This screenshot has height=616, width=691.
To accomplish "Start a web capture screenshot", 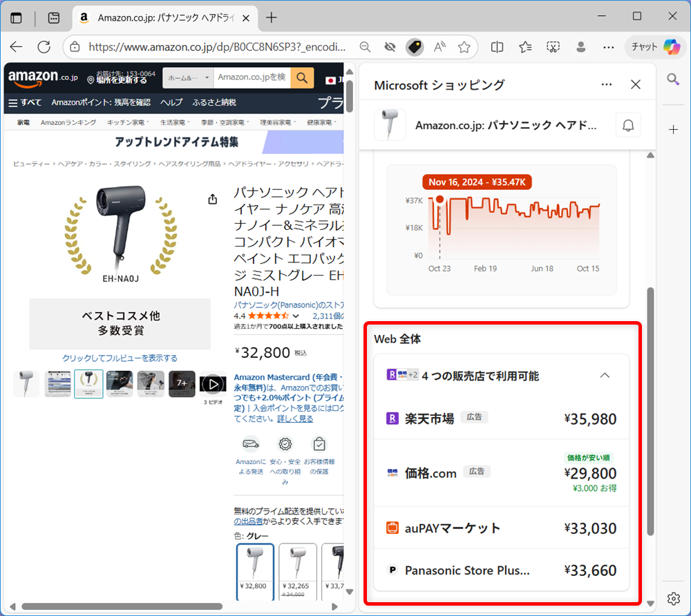I will coord(553,47).
